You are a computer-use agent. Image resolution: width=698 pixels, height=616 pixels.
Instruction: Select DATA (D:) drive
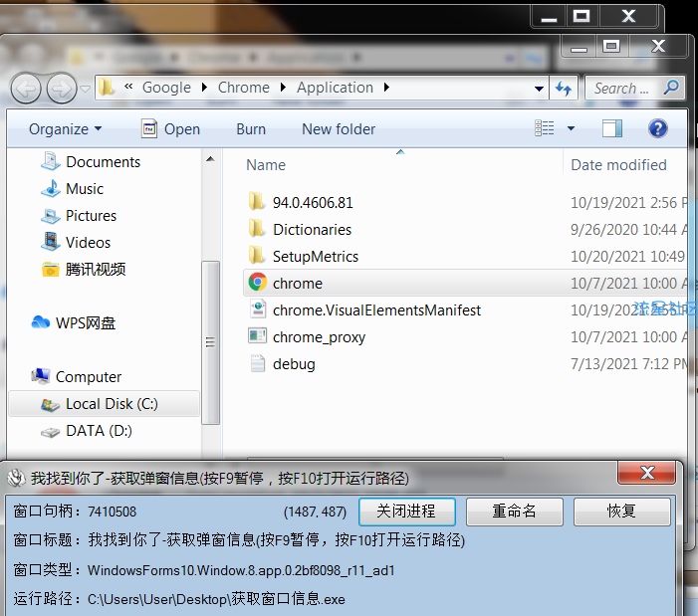pos(87,431)
